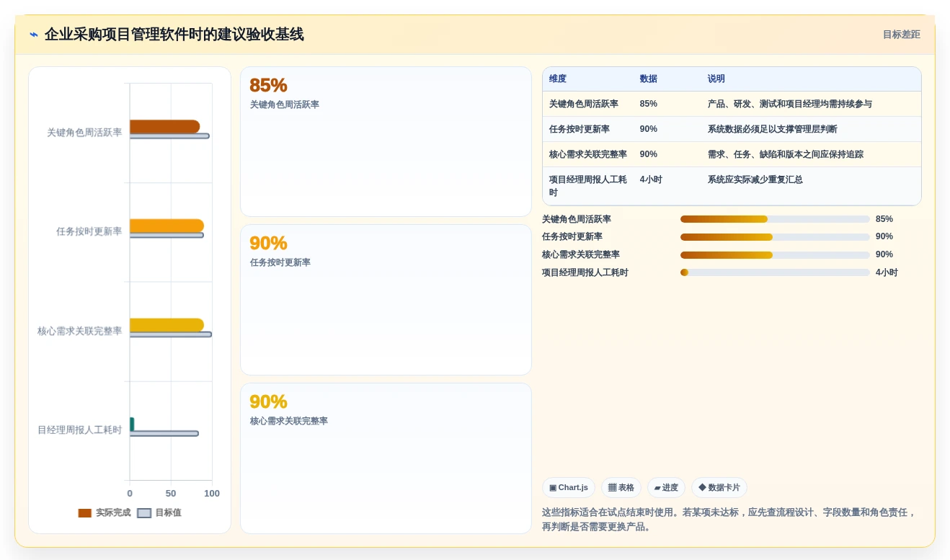
Task: Click the 进度 tag chip
Action: pyautogui.click(x=666, y=487)
